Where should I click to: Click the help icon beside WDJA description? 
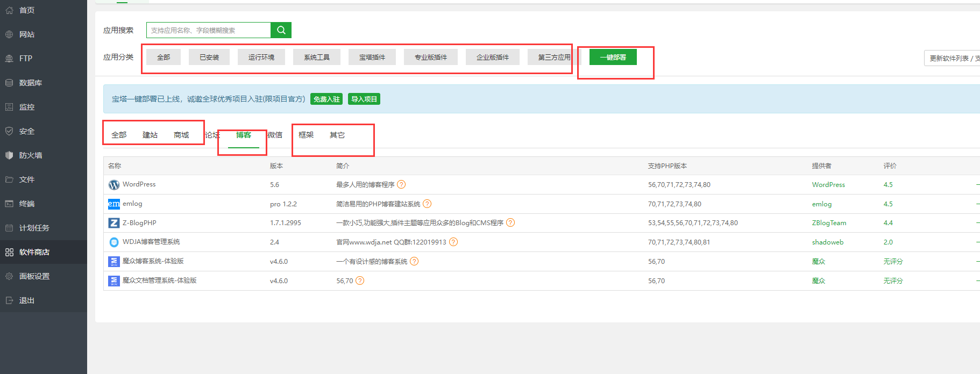(x=453, y=242)
